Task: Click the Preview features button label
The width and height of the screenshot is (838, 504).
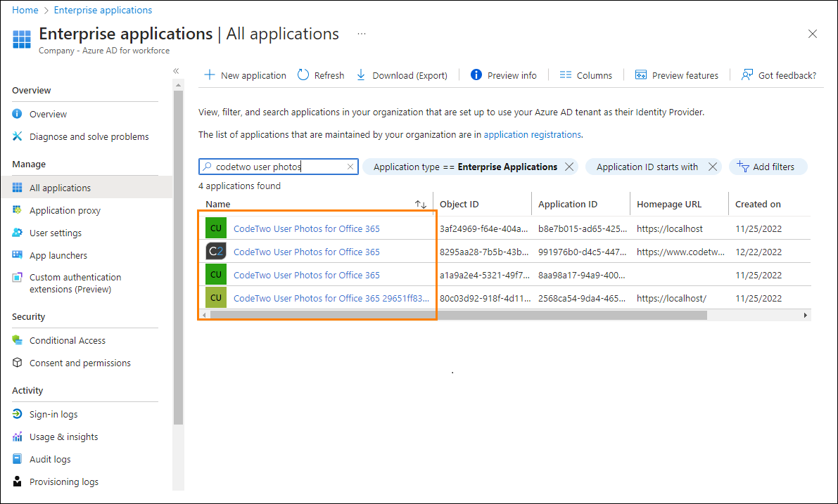Action: click(685, 75)
